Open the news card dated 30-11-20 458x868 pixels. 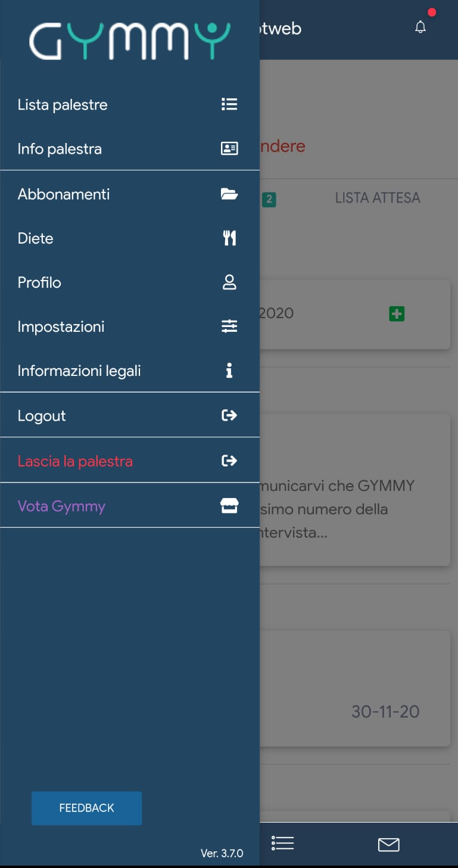[355, 688]
